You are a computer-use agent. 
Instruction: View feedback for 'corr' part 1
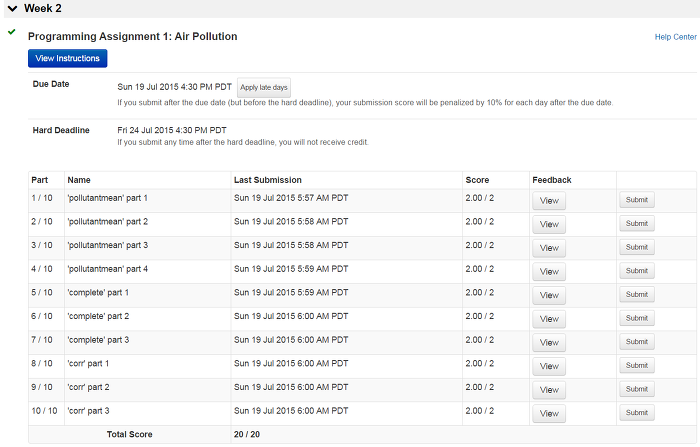click(549, 367)
